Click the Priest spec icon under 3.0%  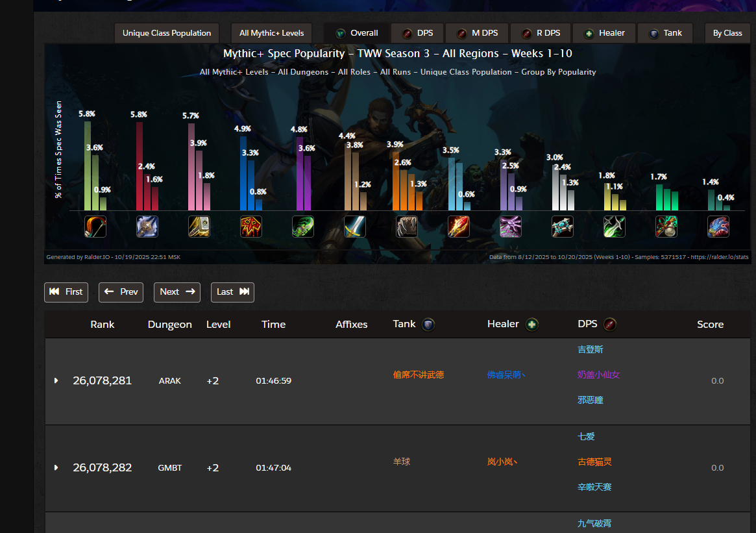[x=563, y=227]
